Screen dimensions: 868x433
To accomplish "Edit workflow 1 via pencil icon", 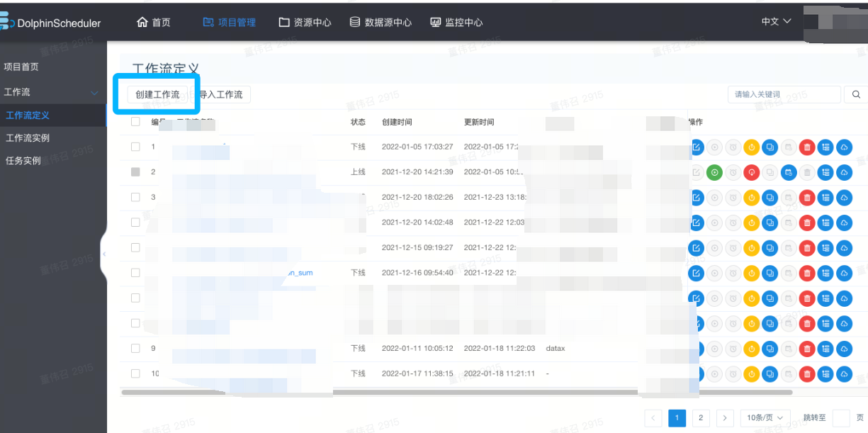I will coord(696,147).
